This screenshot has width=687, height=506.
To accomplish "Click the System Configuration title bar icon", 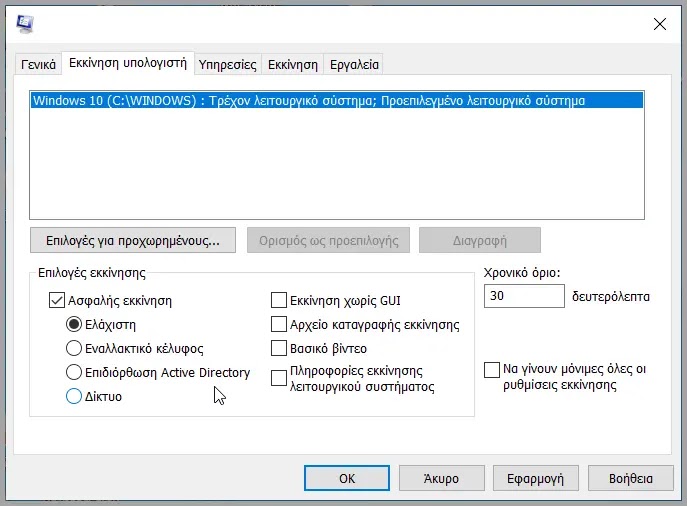I will 25,24.
